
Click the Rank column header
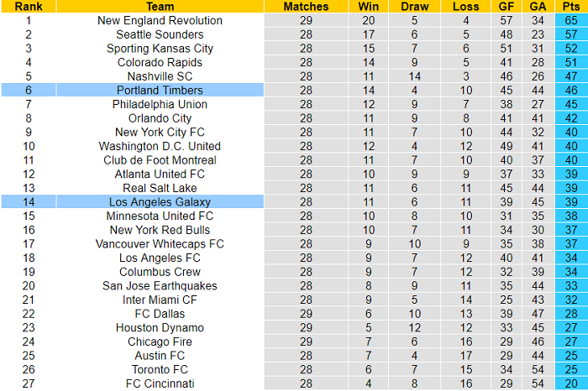(29, 7)
